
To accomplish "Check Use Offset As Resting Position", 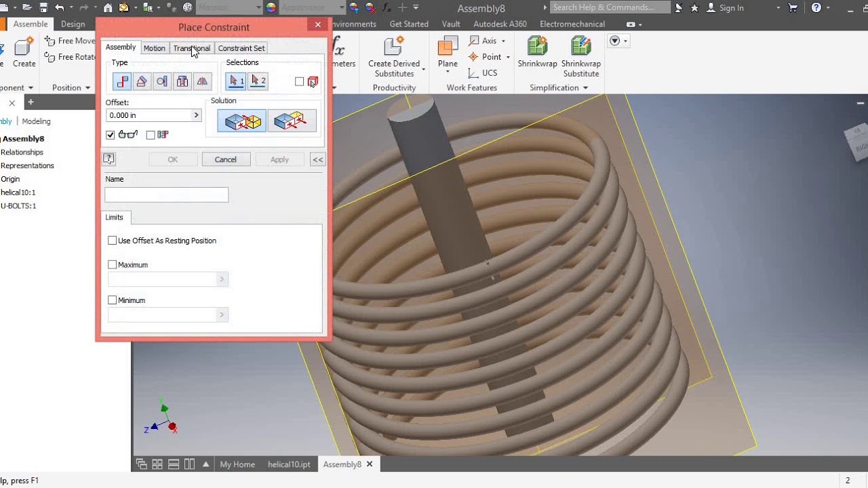I will [x=113, y=241].
